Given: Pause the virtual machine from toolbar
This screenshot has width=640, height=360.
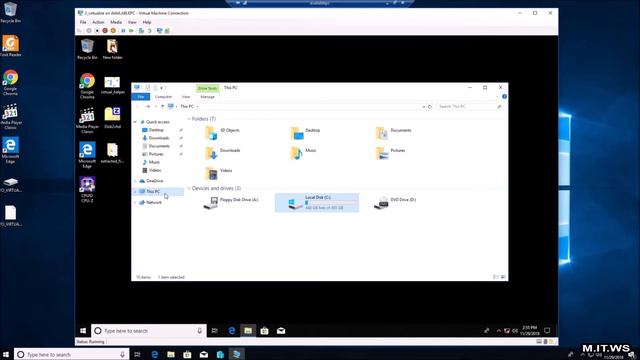Looking at the screenshot, I should coord(123,31).
